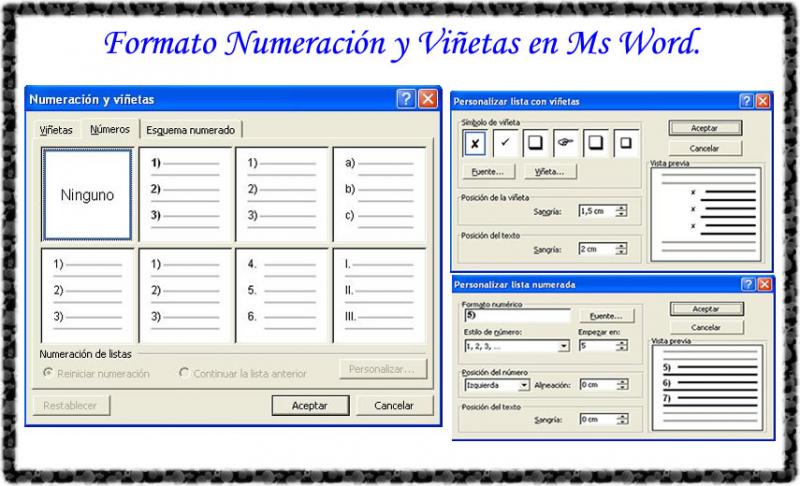This screenshot has height=486, width=800.
Task: Close the Numeración y viñetas dialog
Action: (x=428, y=98)
